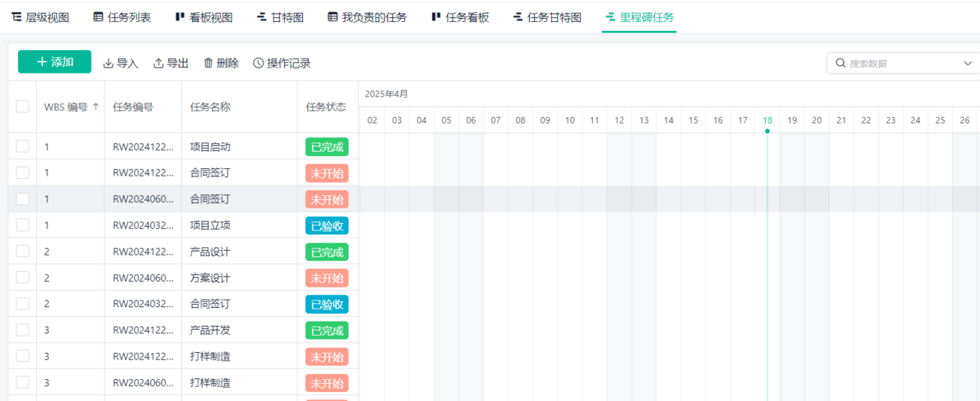Click the 导出 export toolbar item

pos(171,63)
